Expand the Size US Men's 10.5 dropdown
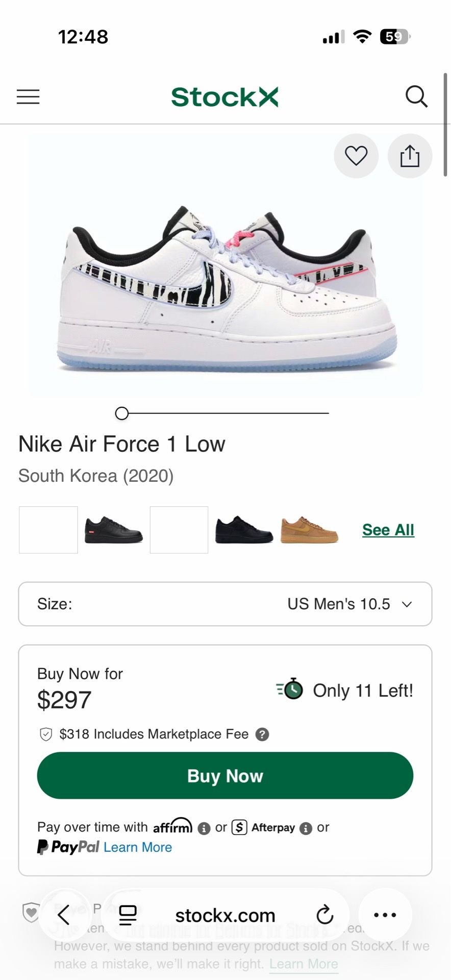The image size is (451, 980). point(225,604)
